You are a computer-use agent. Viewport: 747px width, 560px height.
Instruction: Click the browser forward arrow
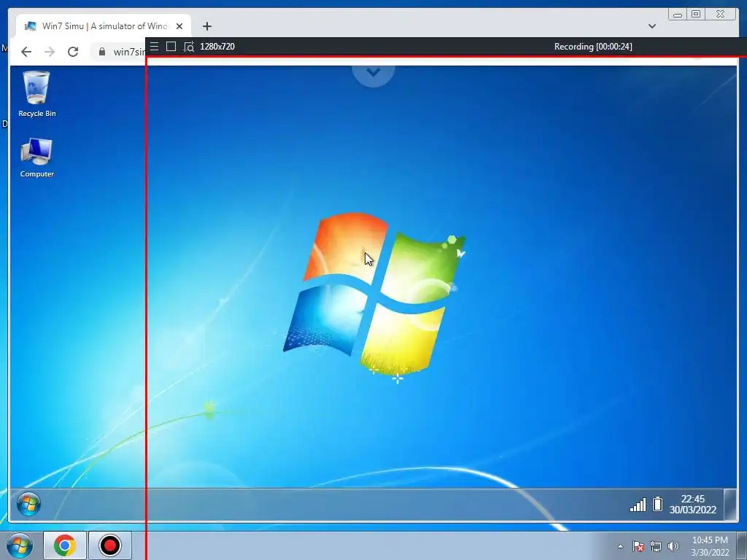click(x=50, y=52)
